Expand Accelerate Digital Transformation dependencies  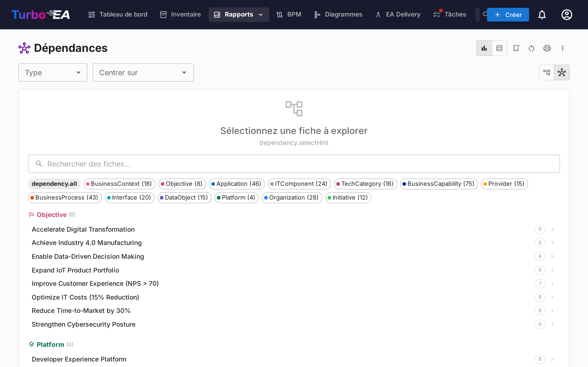(x=553, y=229)
